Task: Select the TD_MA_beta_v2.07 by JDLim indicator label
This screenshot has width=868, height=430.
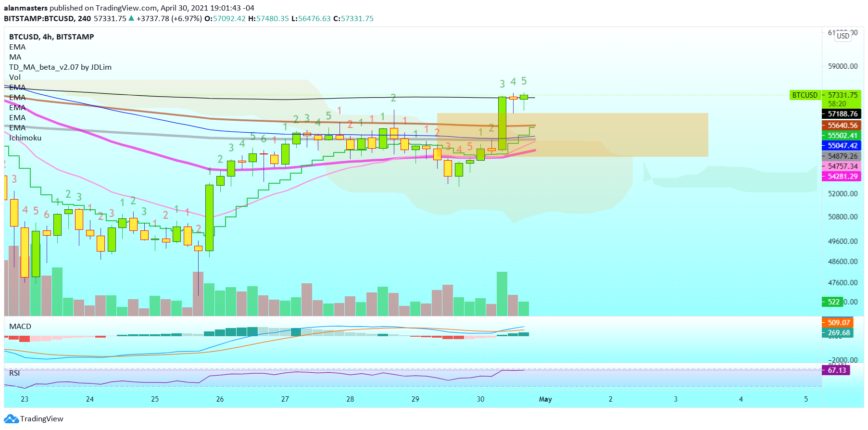Action: [x=60, y=67]
